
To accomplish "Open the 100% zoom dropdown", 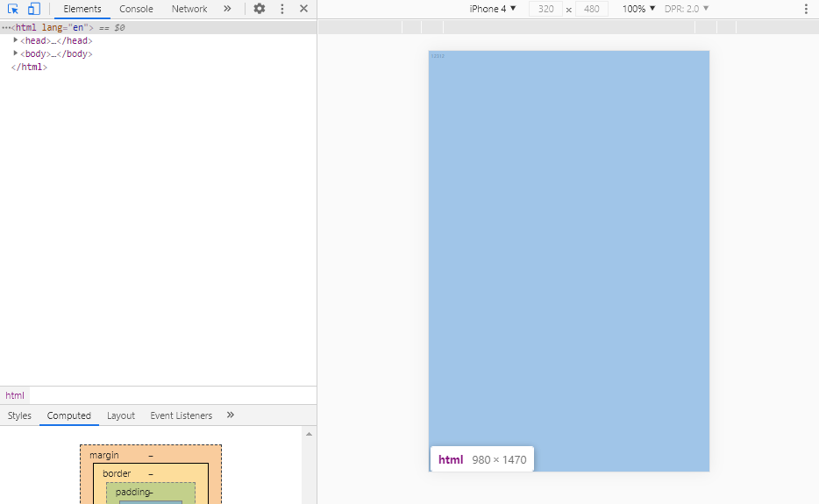I will click(x=638, y=9).
